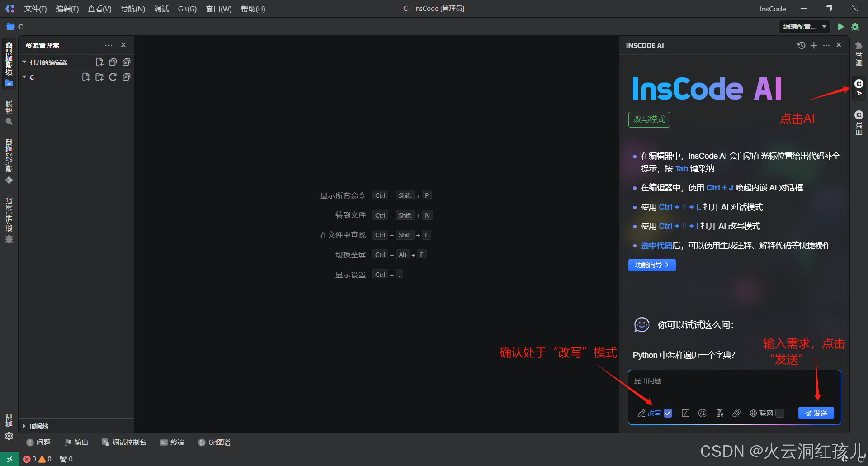The image size is (868, 466).
Task: Open the 扩展 tab on right sidebar
Action: point(859,53)
